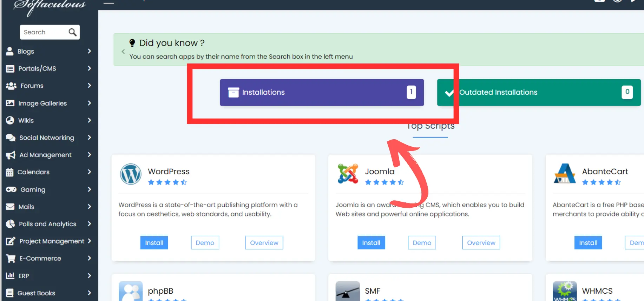
Task: Expand the Image Galleries chevron
Action: (89, 103)
